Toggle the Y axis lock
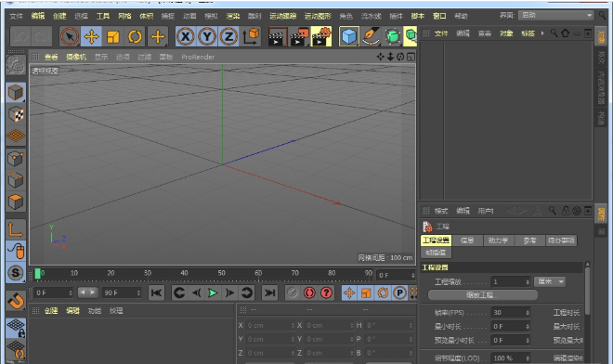 point(207,37)
